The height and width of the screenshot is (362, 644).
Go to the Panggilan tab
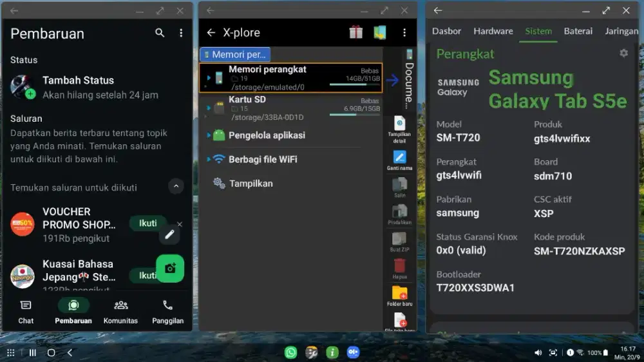[x=167, y=312]
